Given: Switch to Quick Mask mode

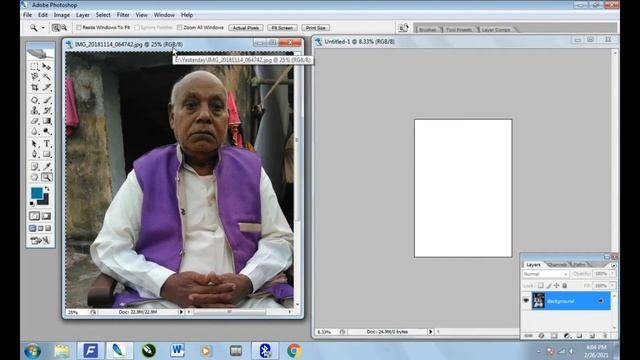Looking at the screenshot, I should point(46,216).
